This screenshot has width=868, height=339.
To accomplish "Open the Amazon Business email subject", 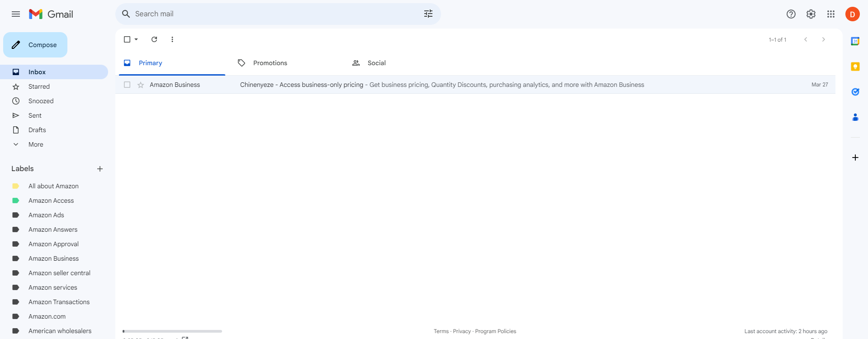I will (302, 85).
